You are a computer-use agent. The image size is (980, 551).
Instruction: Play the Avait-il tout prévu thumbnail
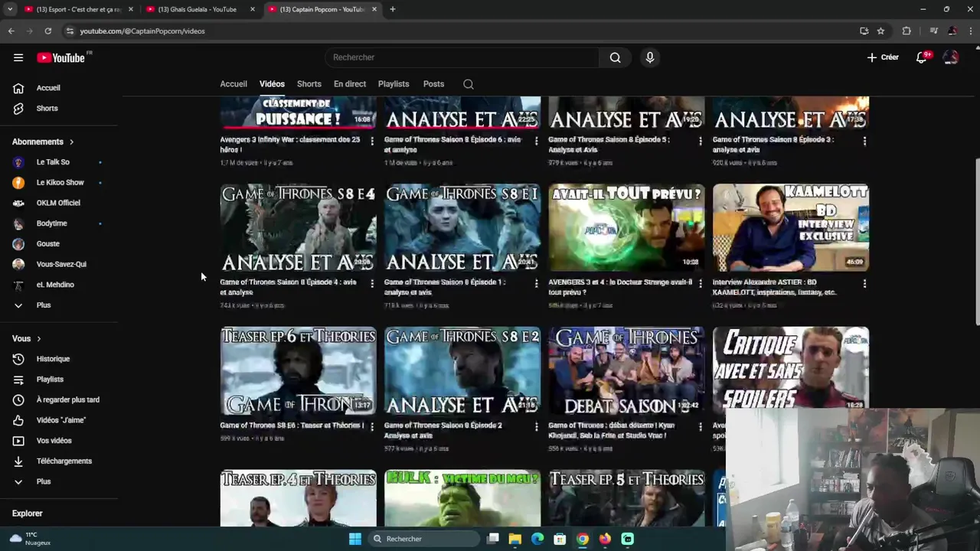[626, 227]
